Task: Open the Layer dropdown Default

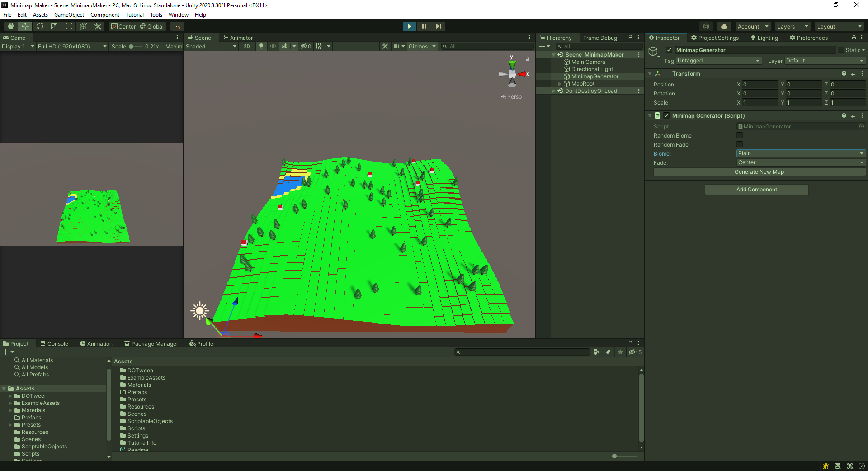Action: [x=825, y=61]
